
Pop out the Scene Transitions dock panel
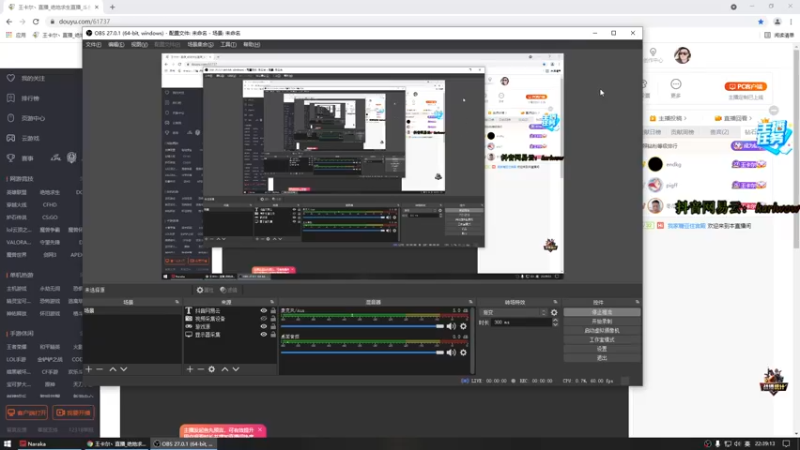(x=555, y=302)
